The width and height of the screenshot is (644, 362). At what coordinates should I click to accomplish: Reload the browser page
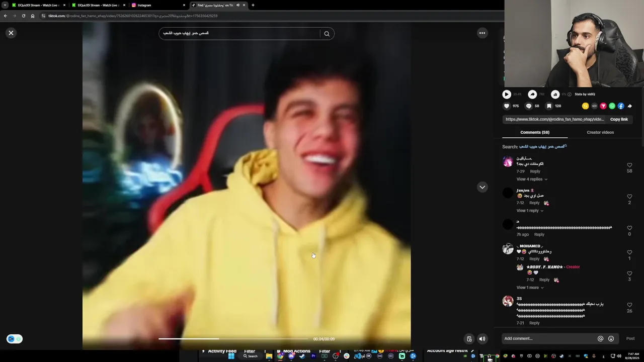[23, 16]
